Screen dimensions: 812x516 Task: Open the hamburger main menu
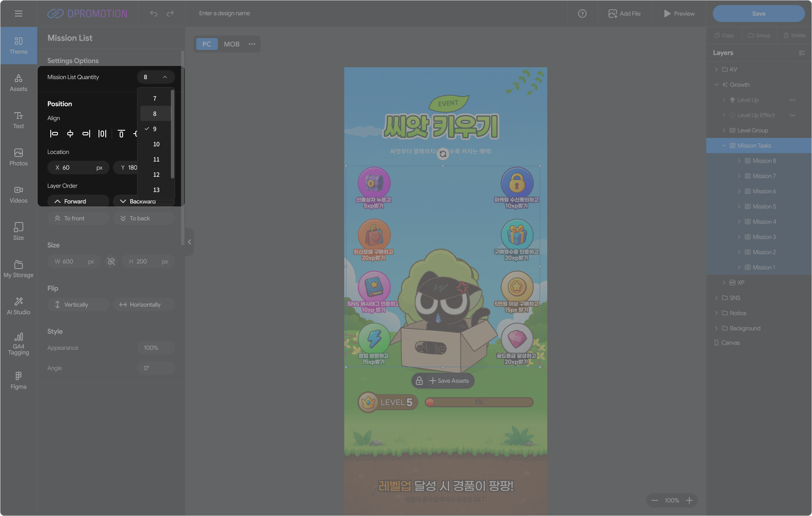tap(19, 14)
